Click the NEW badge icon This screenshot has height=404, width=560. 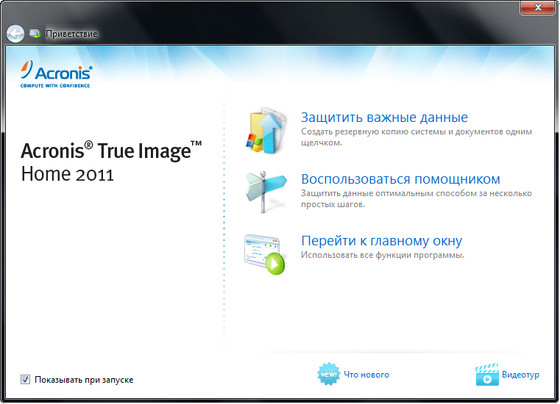pyautogui.click(x=328, y=374)
